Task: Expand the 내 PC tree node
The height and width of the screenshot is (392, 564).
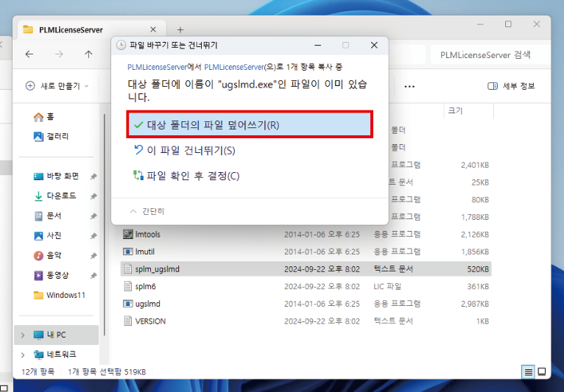Action: [23, 335]
